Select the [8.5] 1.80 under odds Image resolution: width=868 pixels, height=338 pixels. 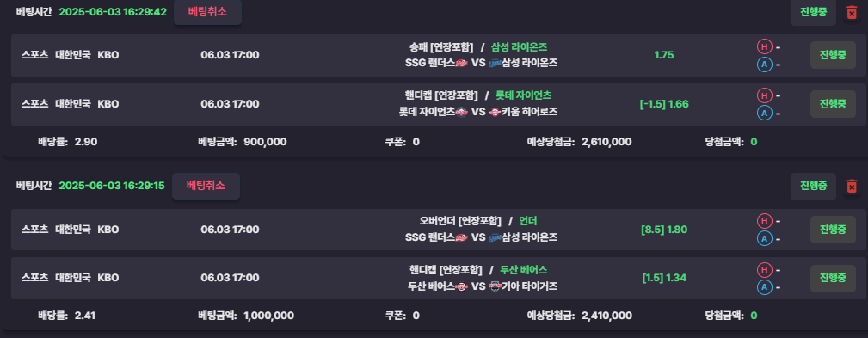(664, 230)
